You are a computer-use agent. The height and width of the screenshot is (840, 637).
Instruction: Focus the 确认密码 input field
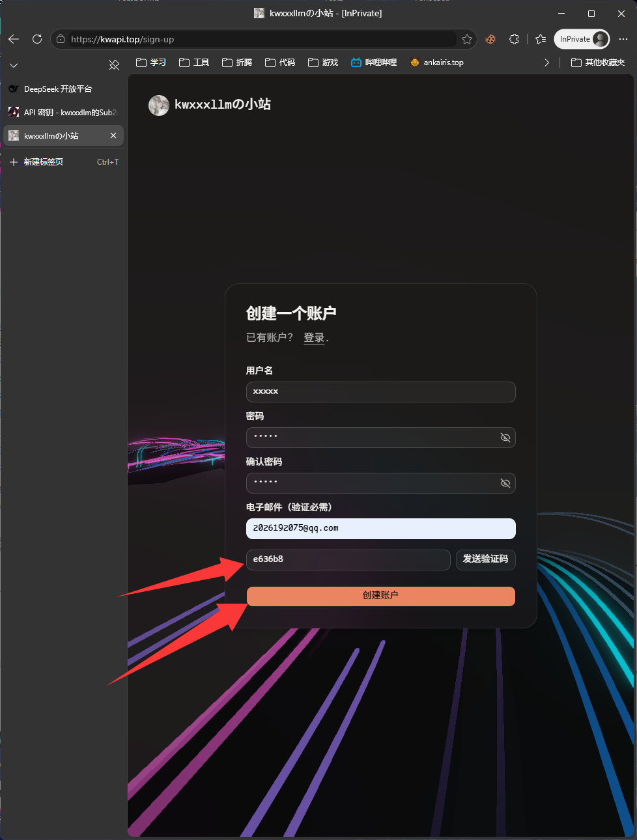click(381, 483)
